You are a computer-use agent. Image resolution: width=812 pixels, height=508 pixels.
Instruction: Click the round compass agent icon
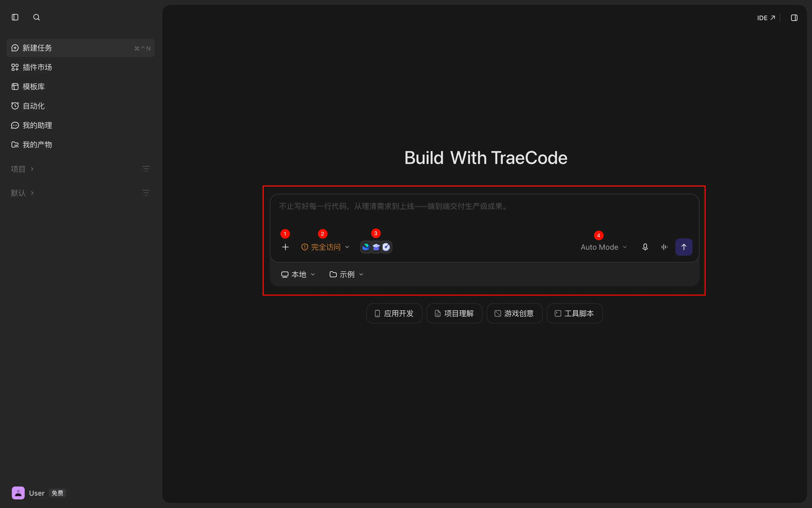tap(387, 247)
